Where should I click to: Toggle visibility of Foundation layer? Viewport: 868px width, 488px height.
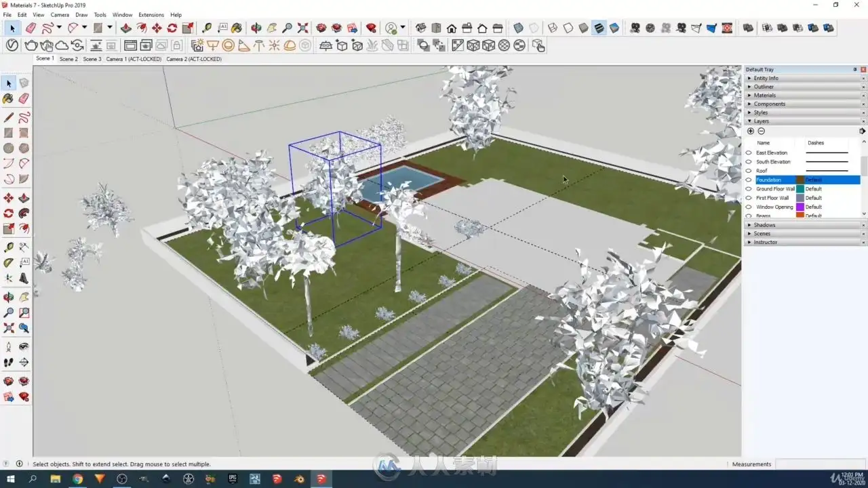point(749,180)
